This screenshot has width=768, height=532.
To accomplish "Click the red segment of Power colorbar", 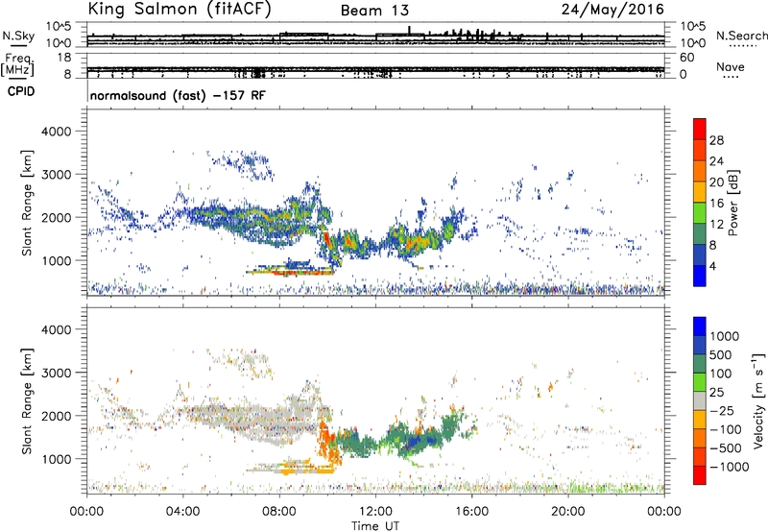I will tap(700, 130).
